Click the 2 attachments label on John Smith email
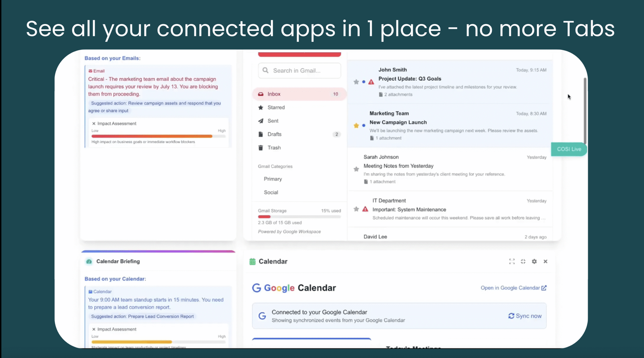644x358 pixels. point(396,95)
